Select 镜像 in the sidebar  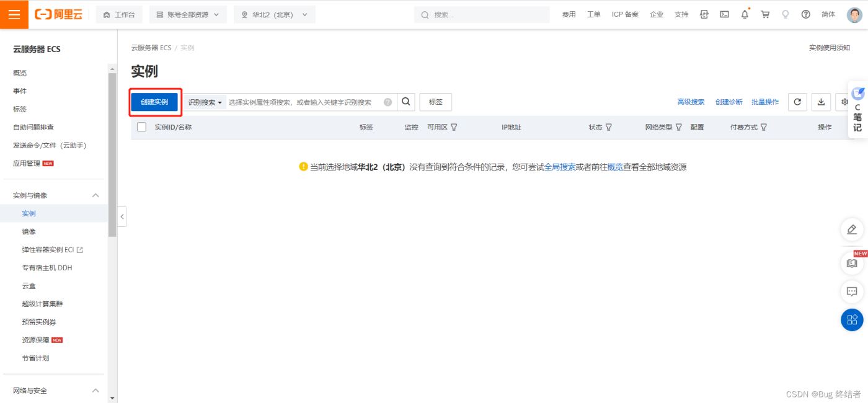(29, 231)
